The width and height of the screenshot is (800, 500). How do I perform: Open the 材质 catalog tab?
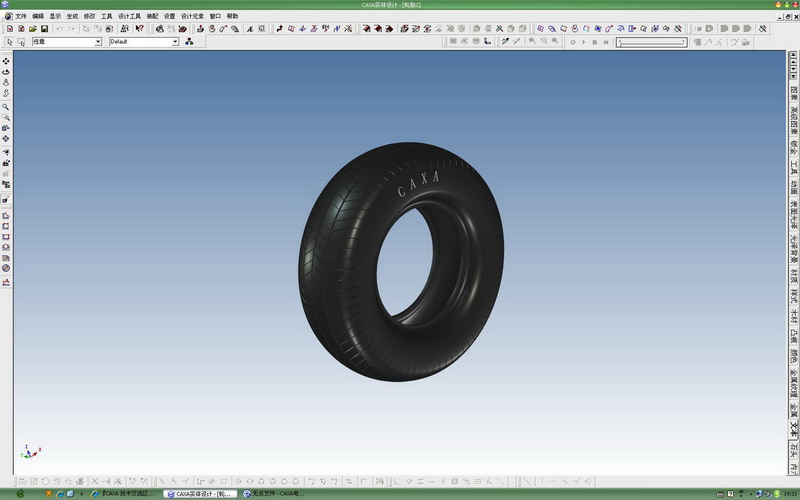coord(793,276)
